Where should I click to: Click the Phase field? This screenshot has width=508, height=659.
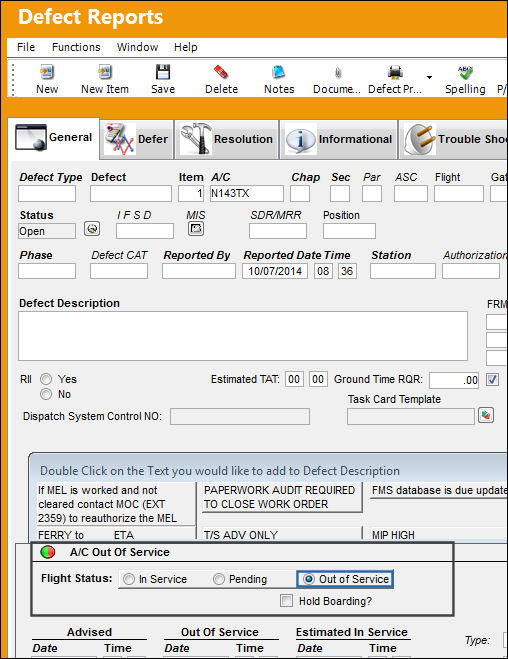tap(47, 271)
